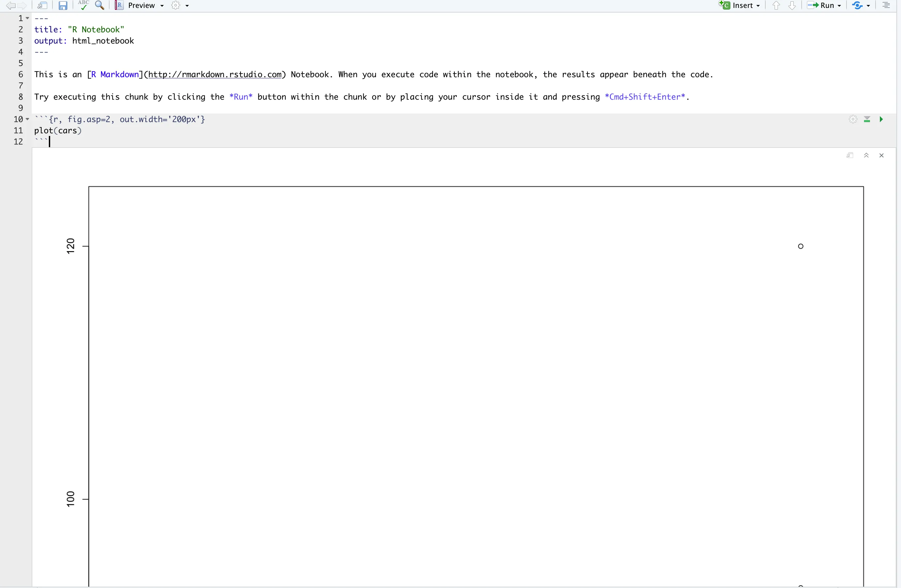901x588 pixels.
Task: Click Run all chunks above icon
Action: tap(867, 119)
